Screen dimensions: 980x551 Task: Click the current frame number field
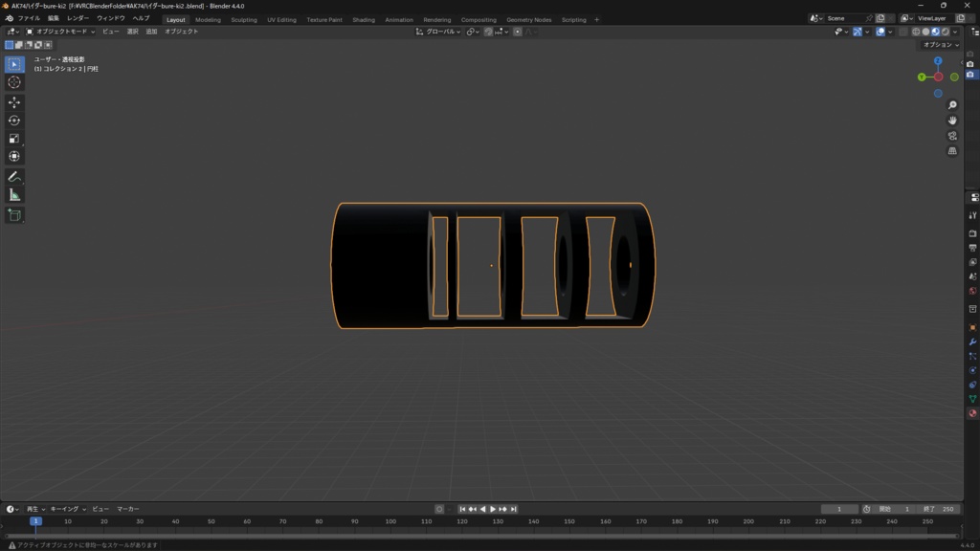pos(839,509)
